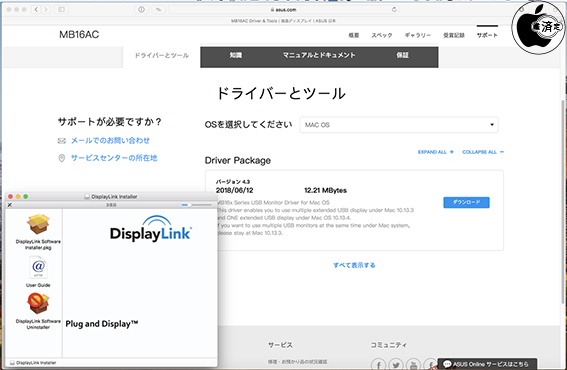The width and height of the screenshot is (567, 370).
Task: Open ギャラリー in product navigation
Action: (418, 35)
